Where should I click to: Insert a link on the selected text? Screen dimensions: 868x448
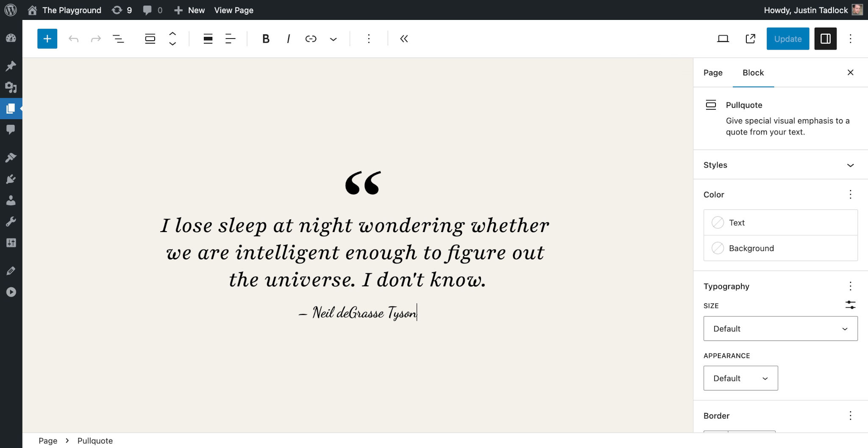(311, 39)
